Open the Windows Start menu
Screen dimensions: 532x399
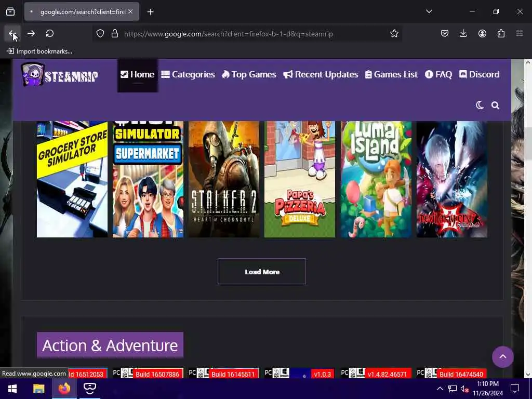pos(12,389)
